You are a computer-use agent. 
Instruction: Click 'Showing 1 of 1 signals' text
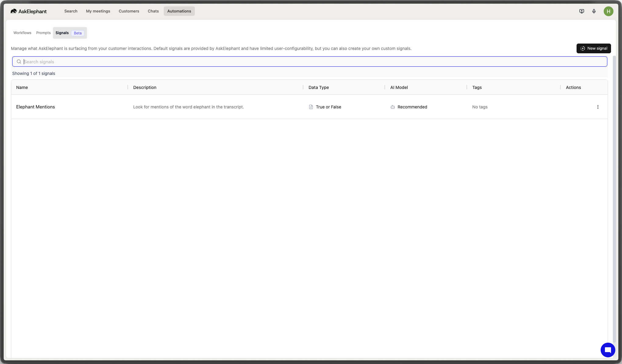pyautogui.click(x=34, y=73)
